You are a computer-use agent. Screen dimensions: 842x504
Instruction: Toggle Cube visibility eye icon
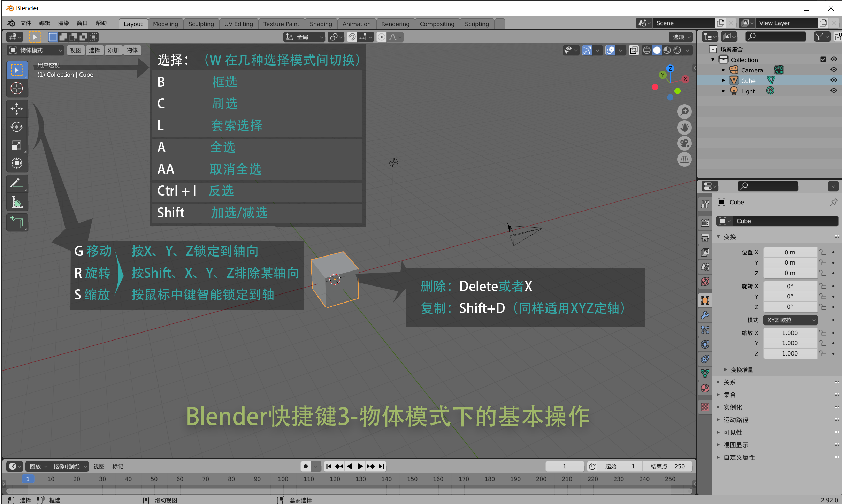834,80
